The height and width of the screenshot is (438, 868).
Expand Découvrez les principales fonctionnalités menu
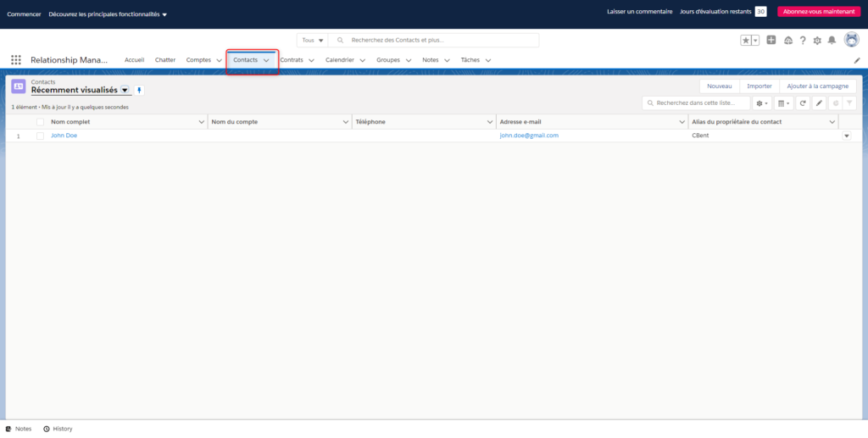[x=108, y=14]
